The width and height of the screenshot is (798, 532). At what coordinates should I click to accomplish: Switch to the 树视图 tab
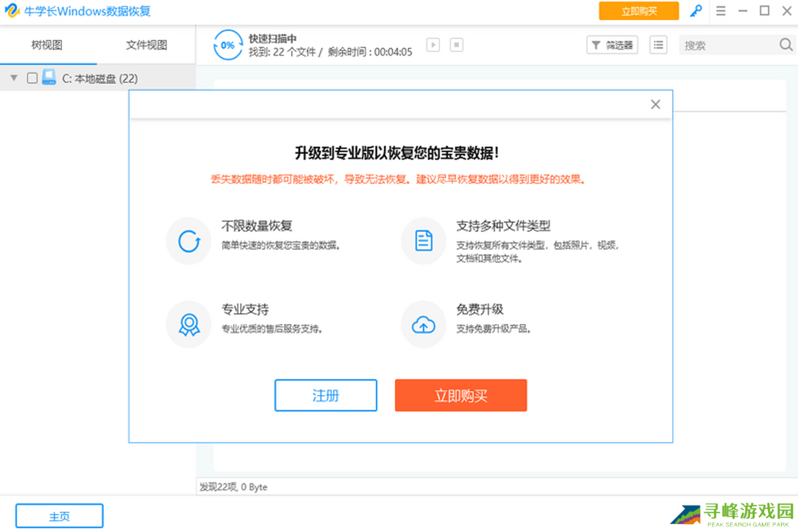coord(47,45)
